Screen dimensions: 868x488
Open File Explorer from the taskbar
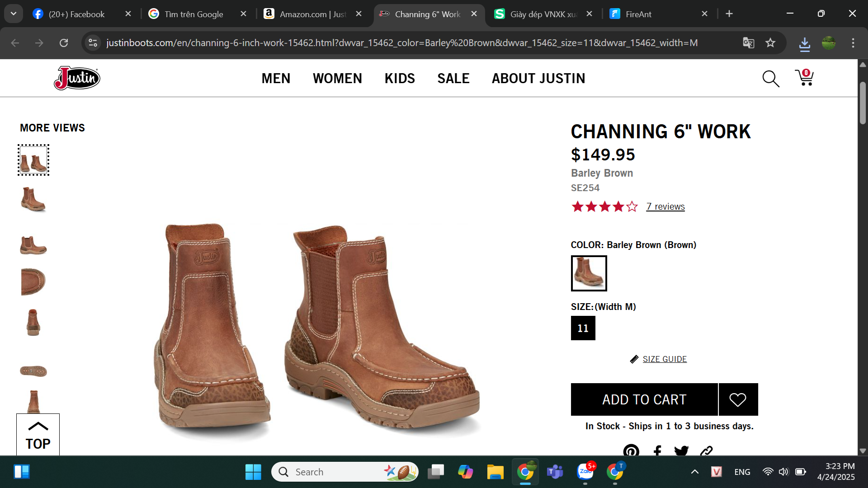pyautogui.click(x=495, y=472)
